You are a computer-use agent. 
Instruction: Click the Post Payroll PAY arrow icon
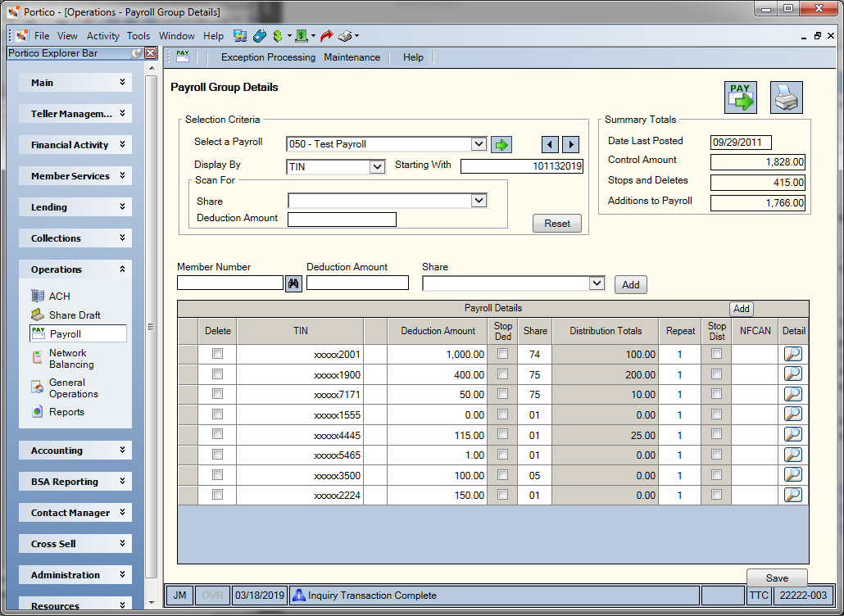pyautogui.click(x=740, y=97)
